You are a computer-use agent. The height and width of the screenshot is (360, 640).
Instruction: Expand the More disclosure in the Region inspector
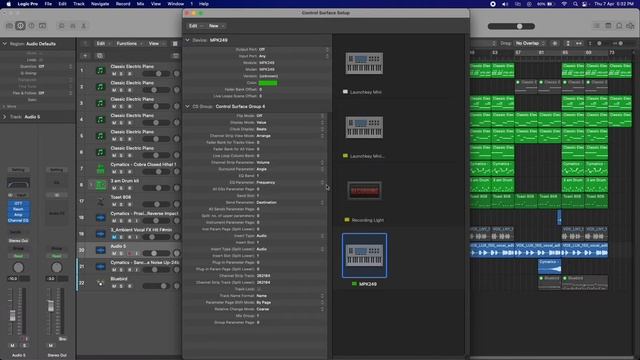(4, 107)
